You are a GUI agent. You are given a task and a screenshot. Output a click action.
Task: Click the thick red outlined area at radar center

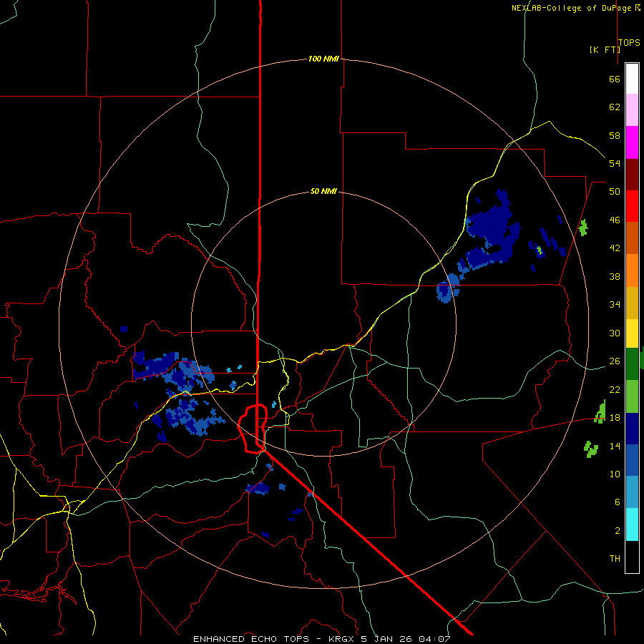tap(253, 429)
